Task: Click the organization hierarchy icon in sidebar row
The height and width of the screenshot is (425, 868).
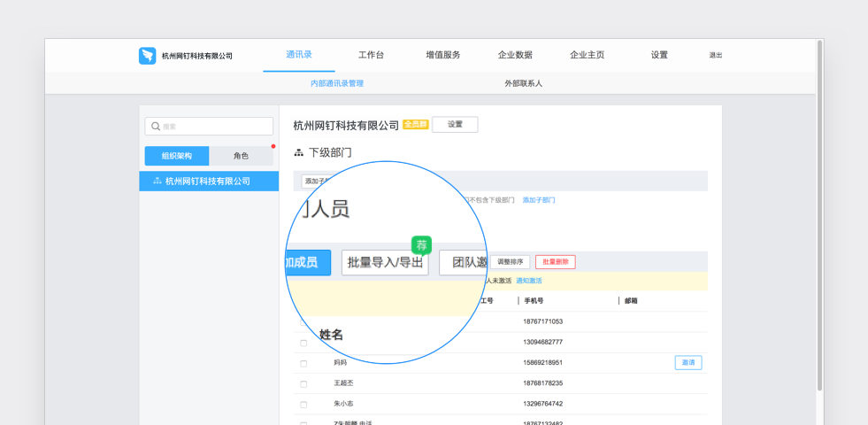Action: coord(157,182)
